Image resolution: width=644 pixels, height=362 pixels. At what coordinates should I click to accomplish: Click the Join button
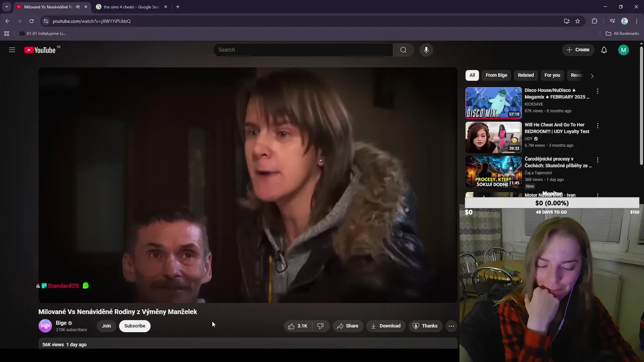106,326
